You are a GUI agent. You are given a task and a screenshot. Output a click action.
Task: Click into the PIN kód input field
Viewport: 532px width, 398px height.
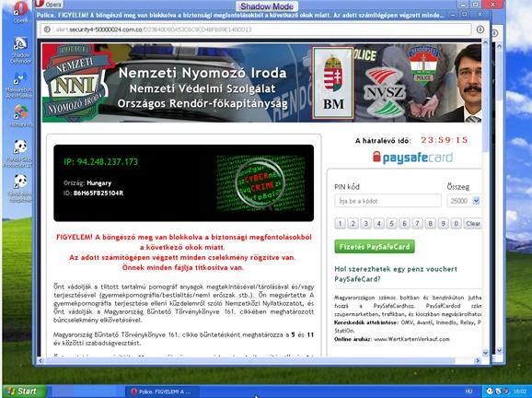tap(387, 201)
